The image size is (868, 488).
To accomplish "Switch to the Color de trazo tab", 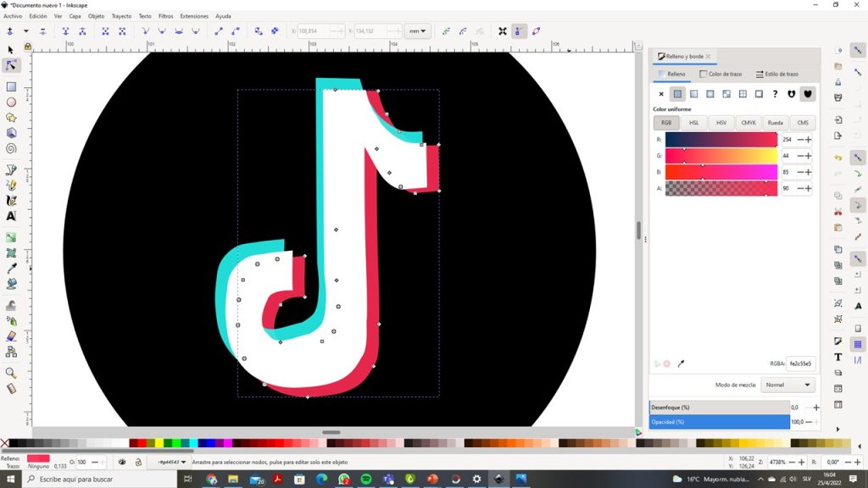I will (721, 75).
